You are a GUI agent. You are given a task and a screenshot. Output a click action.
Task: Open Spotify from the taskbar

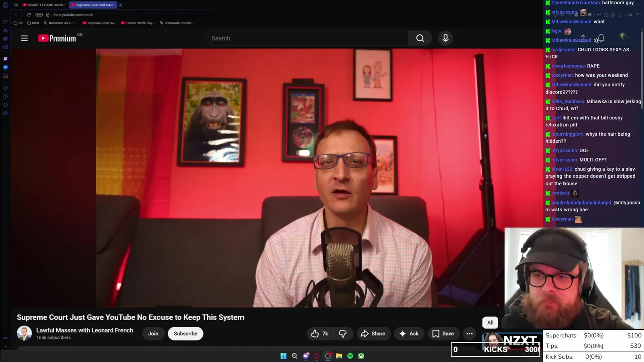coord(350,356)
